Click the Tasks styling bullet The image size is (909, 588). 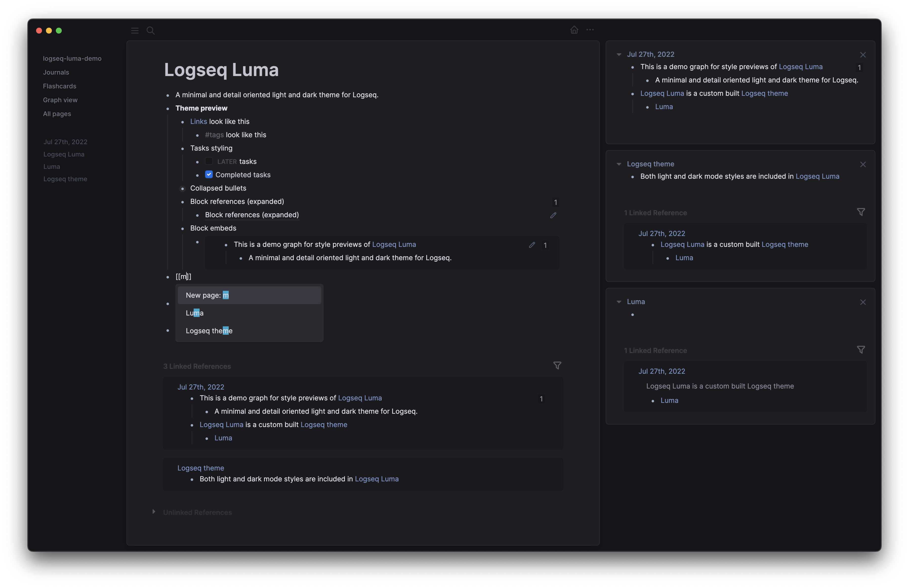183,148
